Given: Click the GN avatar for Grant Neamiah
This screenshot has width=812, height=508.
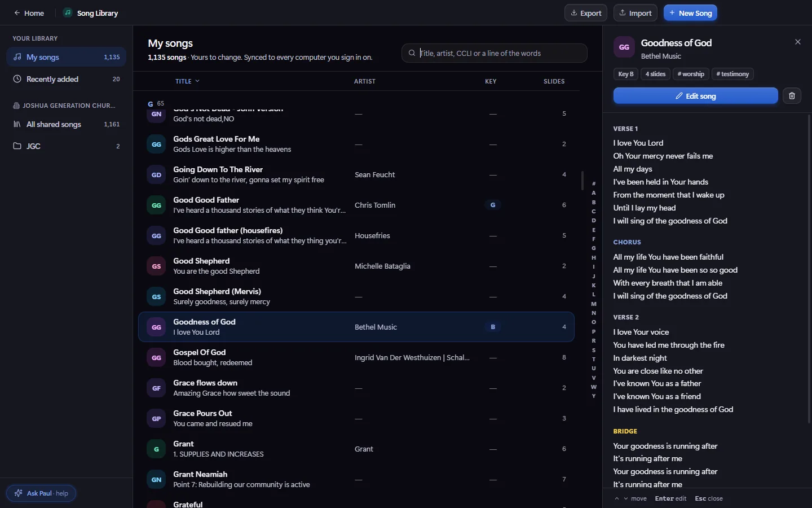Looking at the screenshot, I should (156, 479).
